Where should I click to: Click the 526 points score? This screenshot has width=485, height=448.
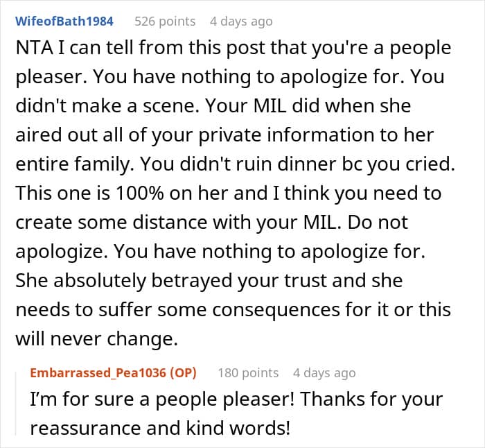[x=164, y=21]
